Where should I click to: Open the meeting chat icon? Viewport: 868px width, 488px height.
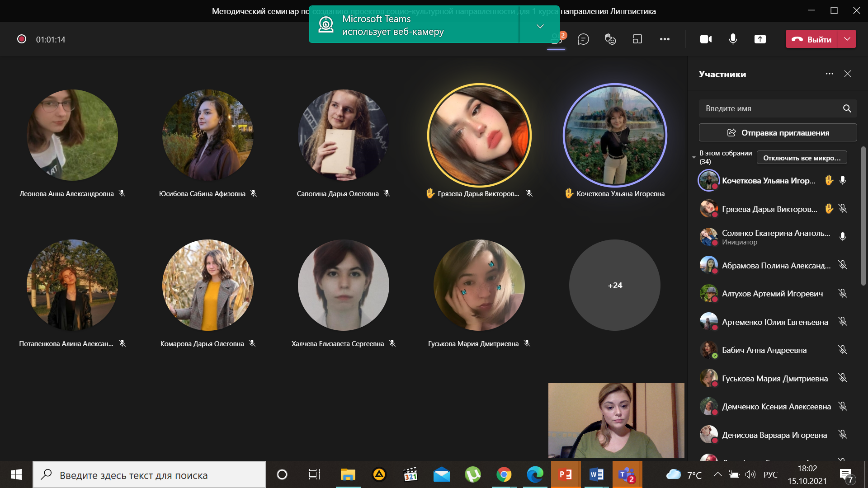pyautogui.click(x=583, y=39)
